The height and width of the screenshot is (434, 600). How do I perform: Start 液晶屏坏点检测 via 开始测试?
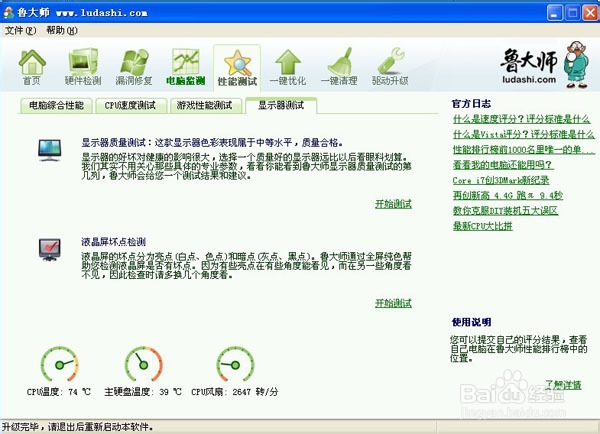pyautogui.click(x=393, y=303)
